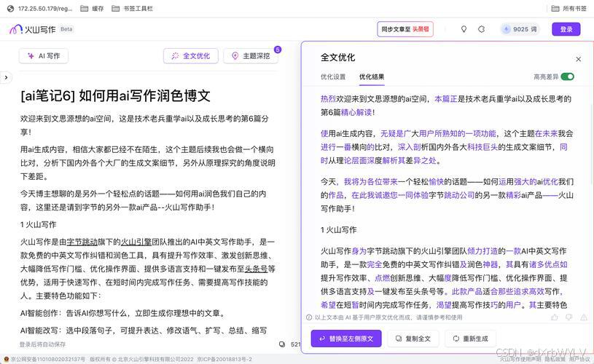Image resolution: width=594 pixels, height=364 pixels.
Task: Open the 书签工具栏 bookmarks folder
Action: (132, 8)
